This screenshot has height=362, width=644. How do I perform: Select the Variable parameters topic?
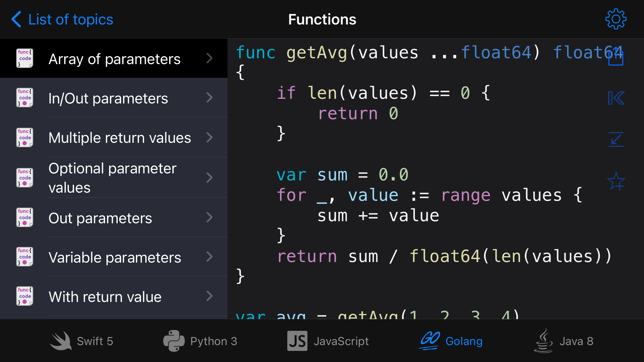[115, 257]
